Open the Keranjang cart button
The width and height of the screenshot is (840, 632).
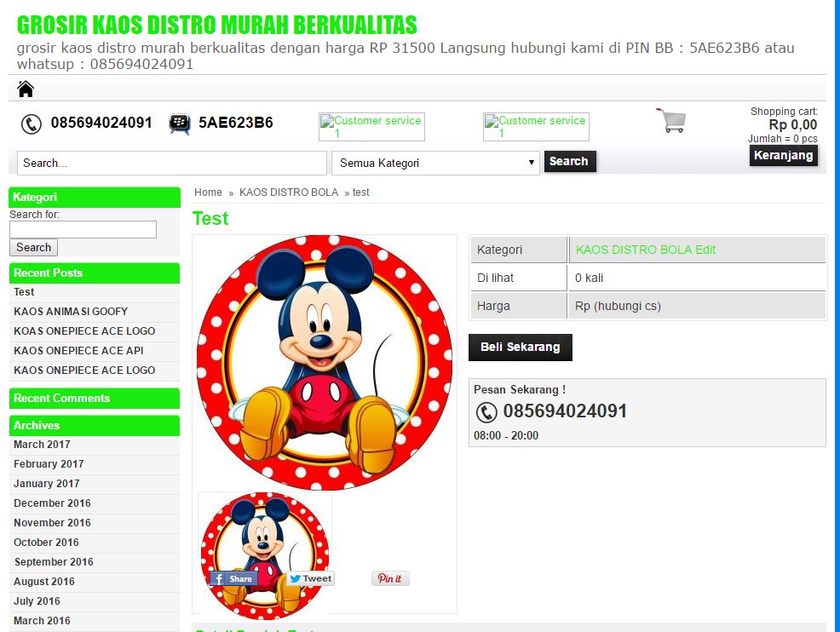(x=783, y=156)
